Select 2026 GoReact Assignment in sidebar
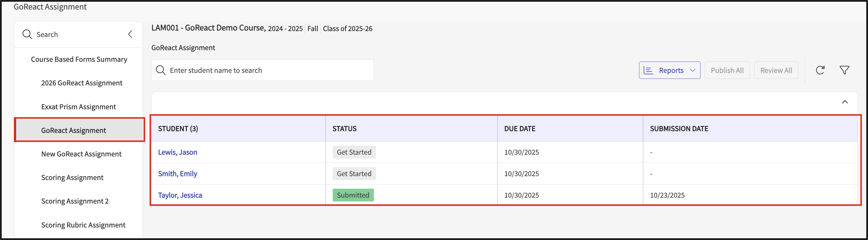 click(x=82, y=83)
